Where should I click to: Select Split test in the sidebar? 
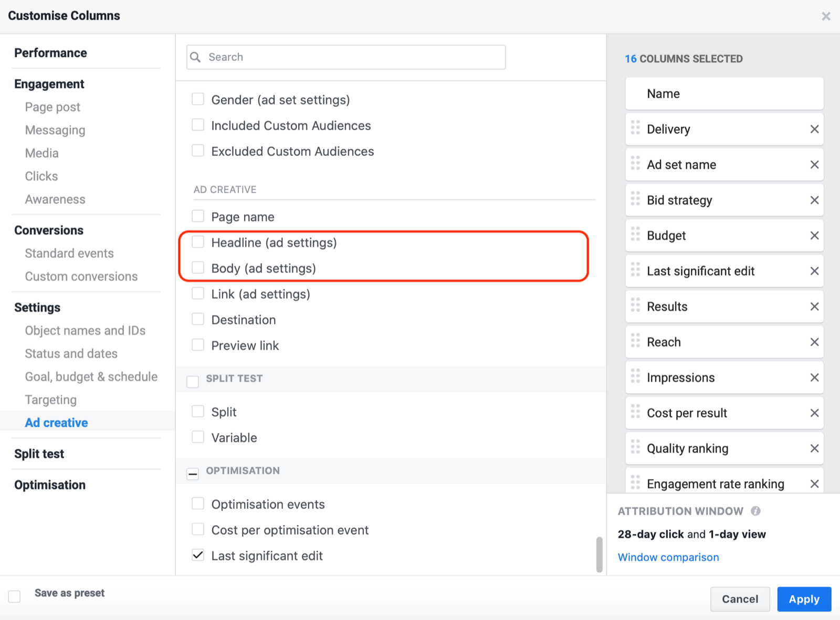coord(39,454)
